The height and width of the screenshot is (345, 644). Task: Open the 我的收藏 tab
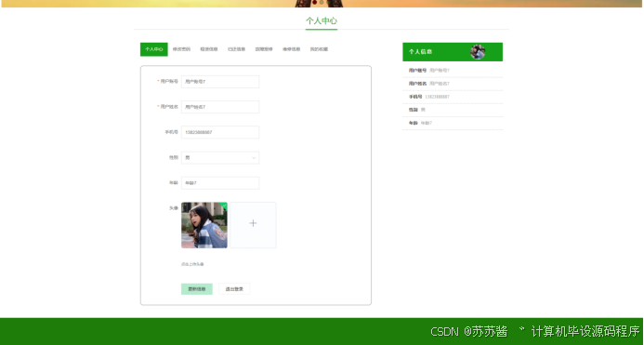(x=319, y=49)
